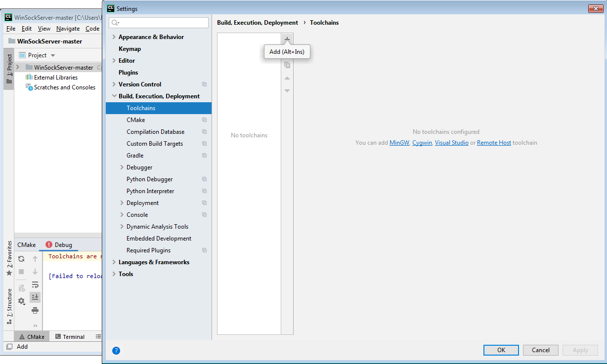Click the Reload CMake project icon

(21, 259)
